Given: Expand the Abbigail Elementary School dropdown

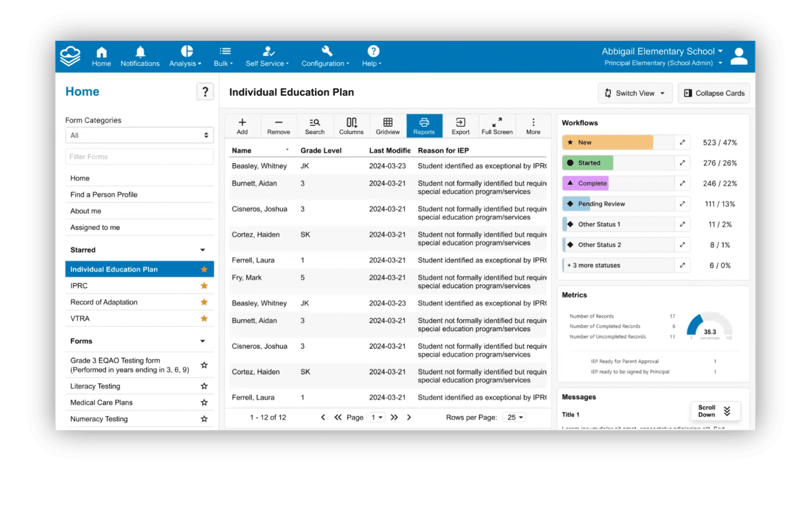Looking at the screenshot, I should pyautogui.click(x=662, y=51).
